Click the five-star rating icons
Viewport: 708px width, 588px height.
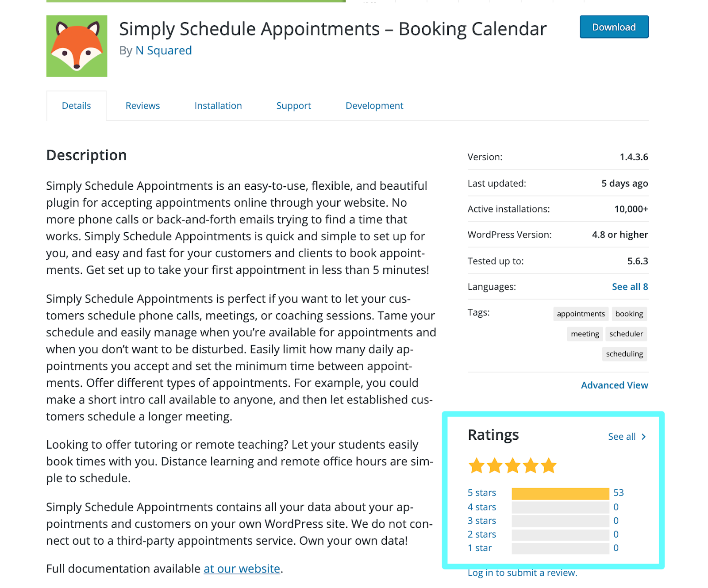(512, 465)
